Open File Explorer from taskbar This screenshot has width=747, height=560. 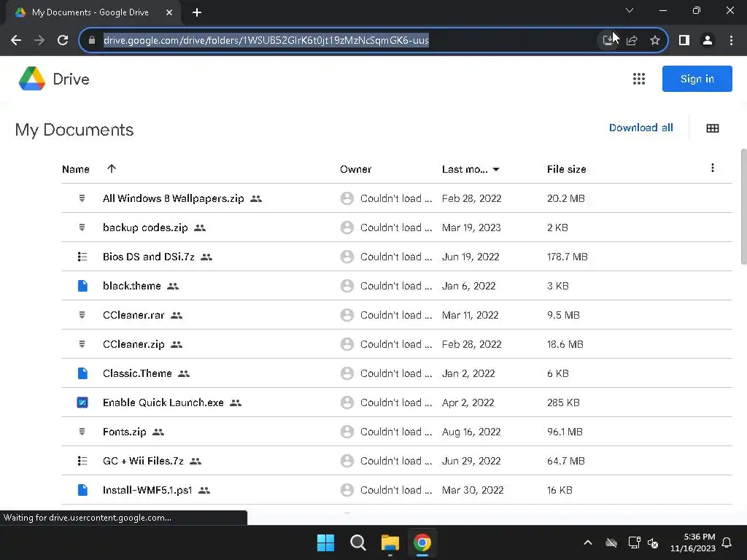click(390, 542)
